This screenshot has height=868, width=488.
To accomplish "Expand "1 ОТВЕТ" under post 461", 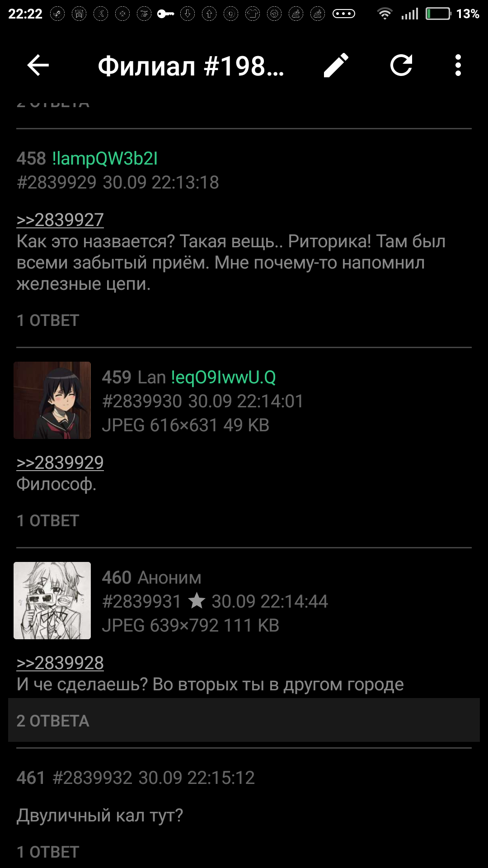I will 48,852.
